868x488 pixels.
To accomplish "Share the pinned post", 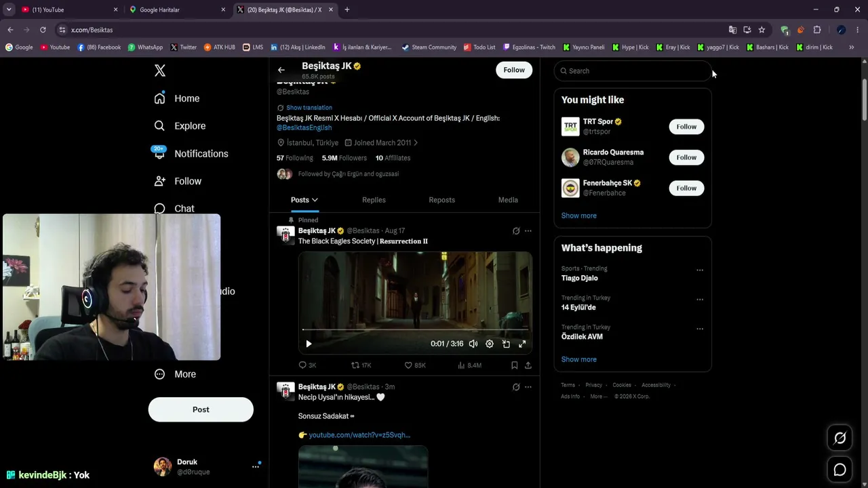I will 528,365.
